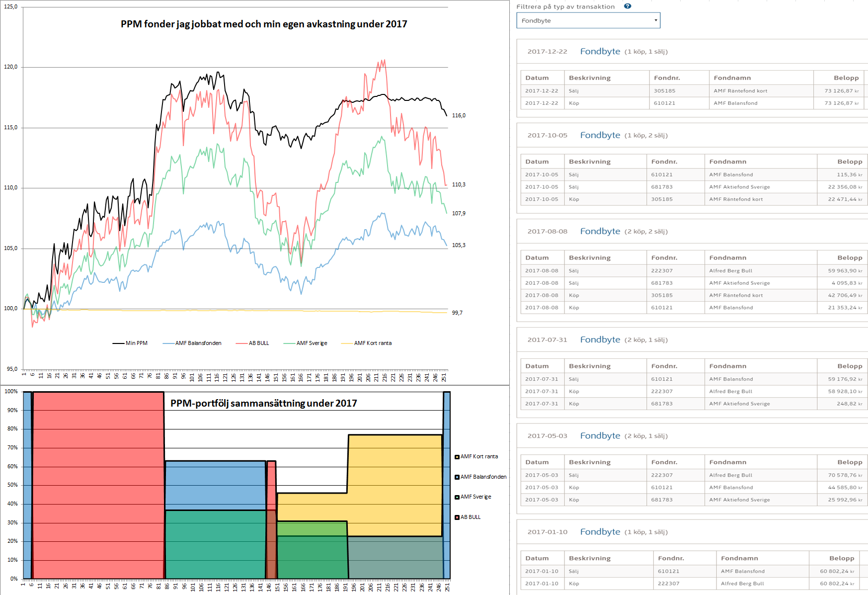
Task: Click Fondnamn header in the 2017-10-05 table
Action: (728, 162)
